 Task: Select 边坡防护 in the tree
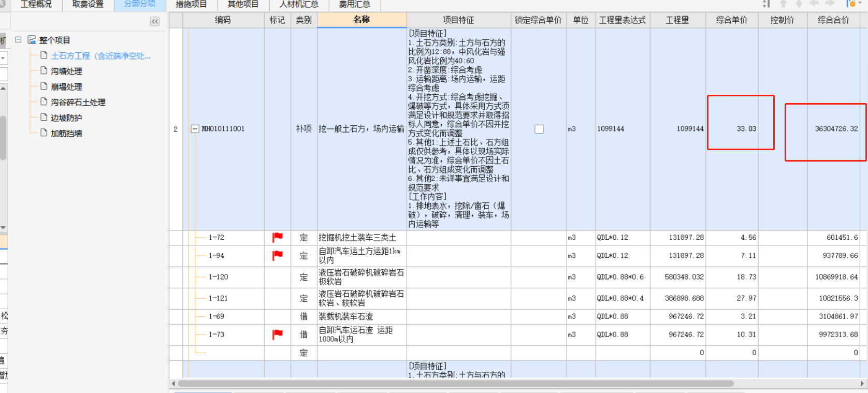point(66,118)
